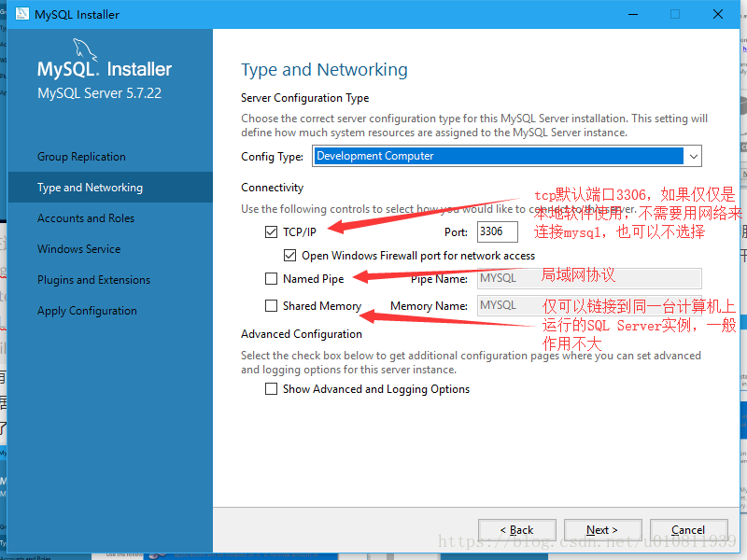The image size is (747, 560).
Task: Click the Server Configuration Type label
Action: click(x=305, y=98)
